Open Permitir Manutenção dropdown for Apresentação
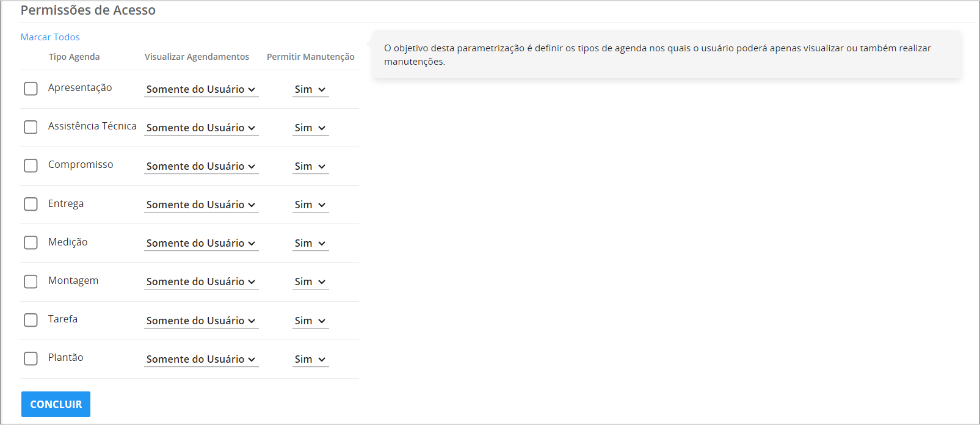The image size is (980, 425). pos(311,89)
